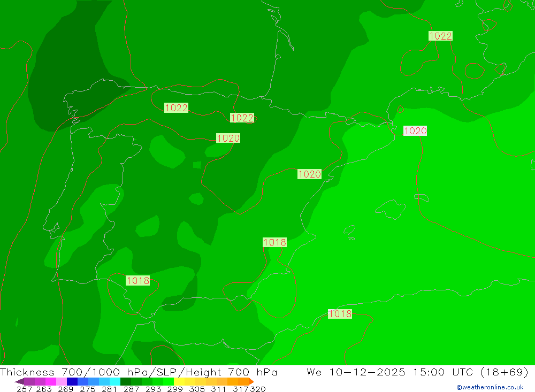Screen dimensions: 535x392
Task: Click the rightmost 1020 isobar label
Action: [415, 130]
